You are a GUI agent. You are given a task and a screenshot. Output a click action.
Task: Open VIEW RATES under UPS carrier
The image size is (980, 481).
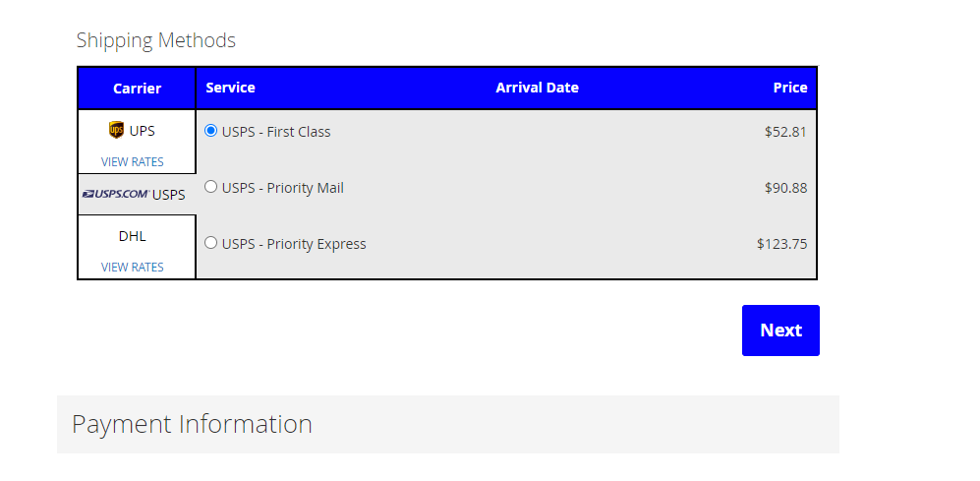click(x=133, y=162)
